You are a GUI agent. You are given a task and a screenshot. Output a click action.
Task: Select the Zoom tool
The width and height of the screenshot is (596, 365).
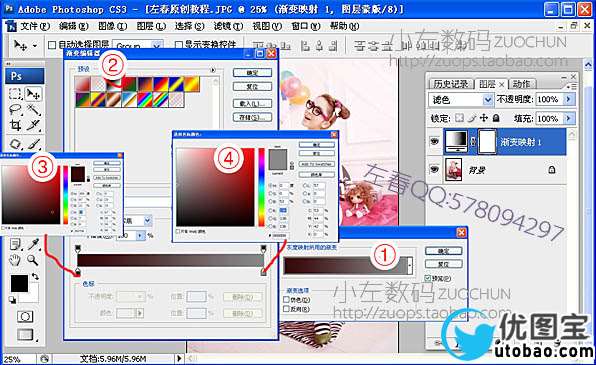33,260
